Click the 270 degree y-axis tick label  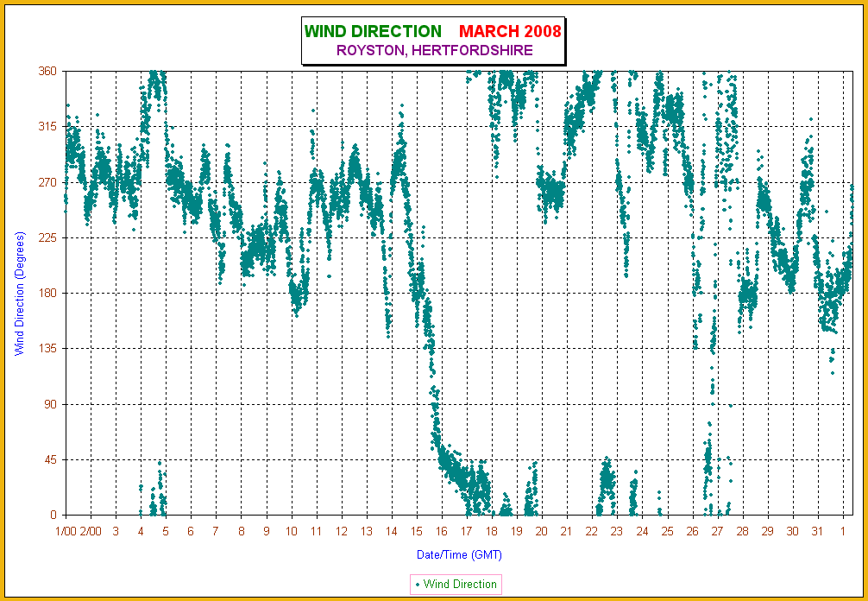[x=47, y=182]
